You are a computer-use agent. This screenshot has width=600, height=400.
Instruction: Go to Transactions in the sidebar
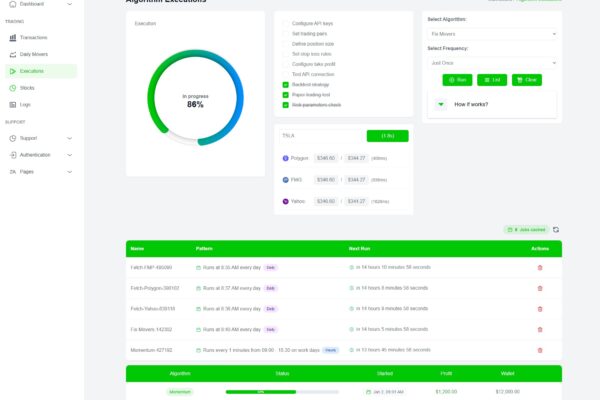33,37
